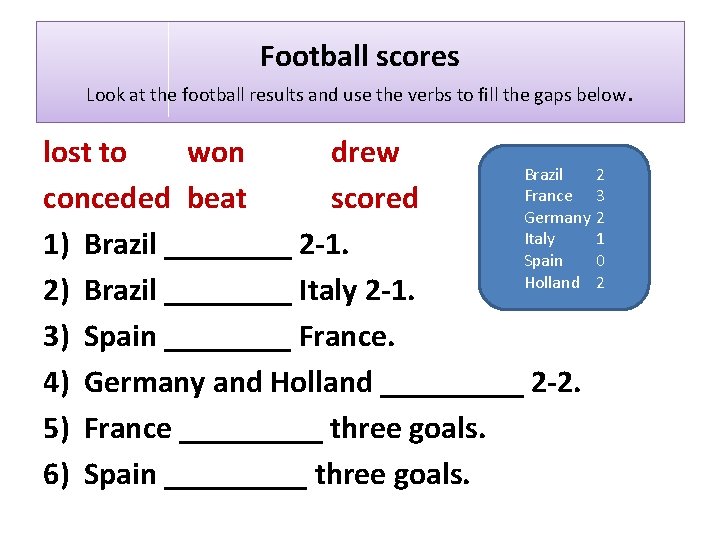Click the word 'scored'
The height and width of the screenshot is (540, 720).
tap(374, 198)
